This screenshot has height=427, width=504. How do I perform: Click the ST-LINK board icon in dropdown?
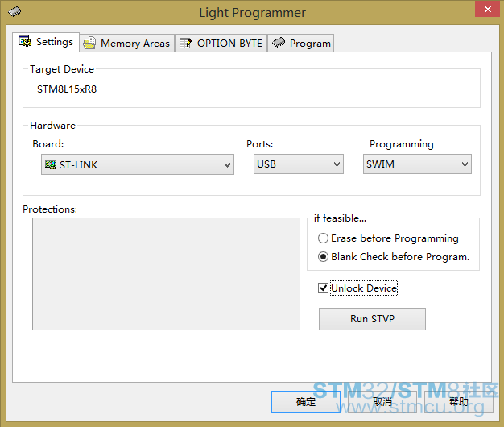point(51,164)
